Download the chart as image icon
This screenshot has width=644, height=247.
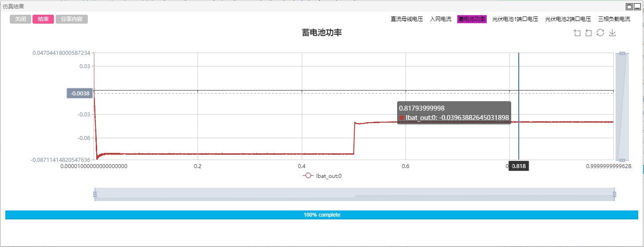pyautogui.click(x=612, y=33)
